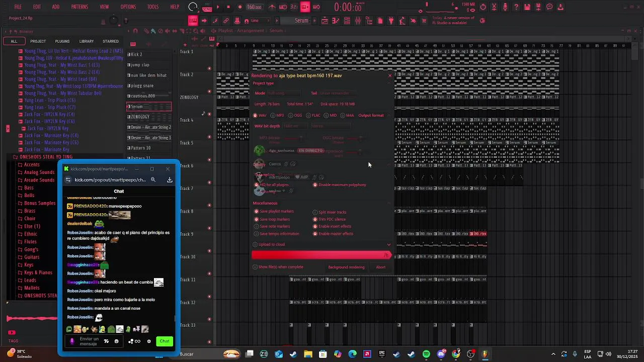Image resolution: width=644 pixels, height=362 pixels.
Task: Click the save project disk icon
Action: click(x=527, y=7)
